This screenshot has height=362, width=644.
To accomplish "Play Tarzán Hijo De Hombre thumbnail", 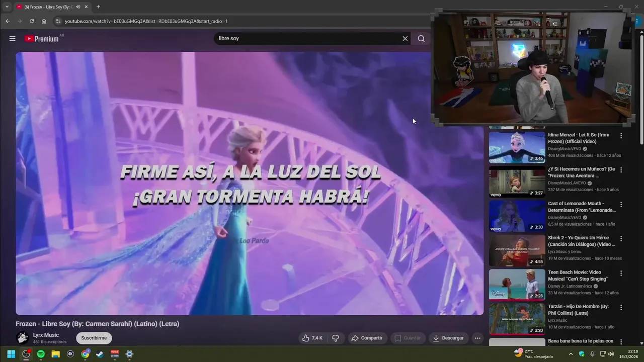I will [x=517, y=319].
